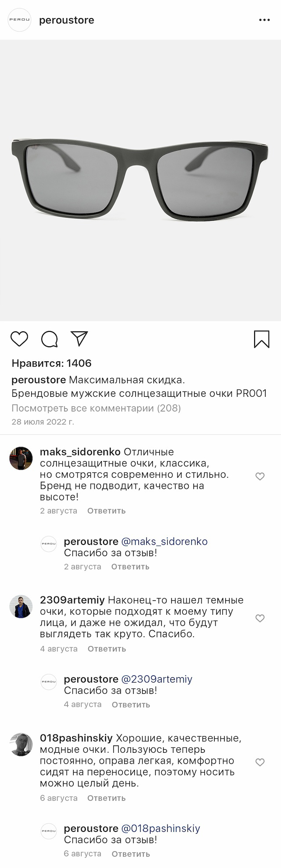Open the three-dots more options menu
The image size is (281, 868).
[264, 20]
